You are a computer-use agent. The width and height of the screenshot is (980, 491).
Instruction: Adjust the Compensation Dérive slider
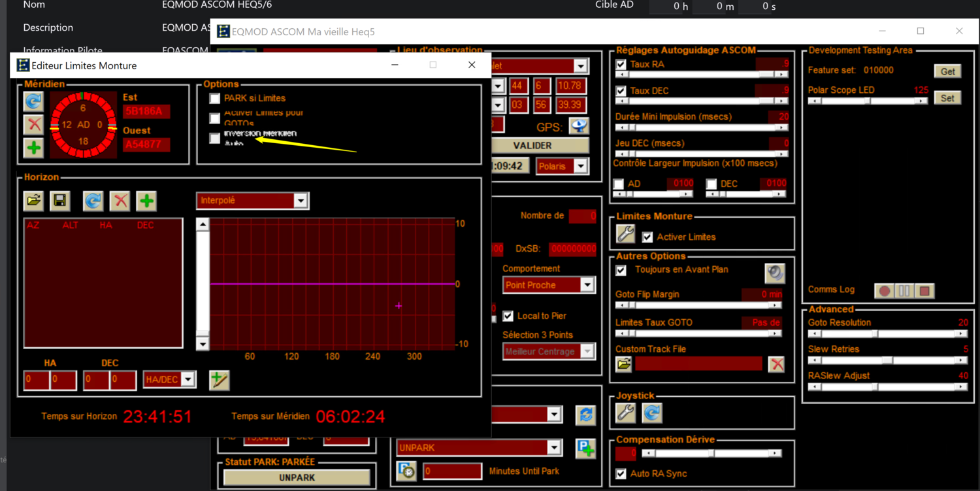(x=711, y=453)
